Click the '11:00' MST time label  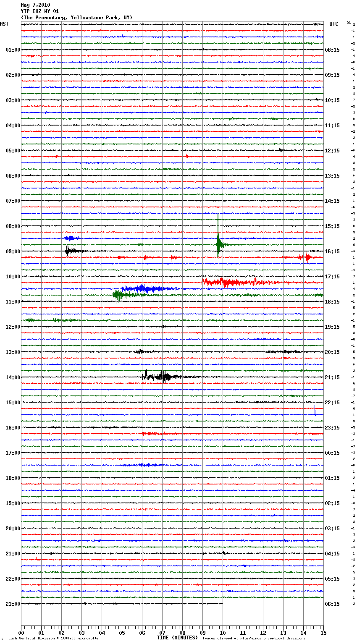click(x=13, y=302)
